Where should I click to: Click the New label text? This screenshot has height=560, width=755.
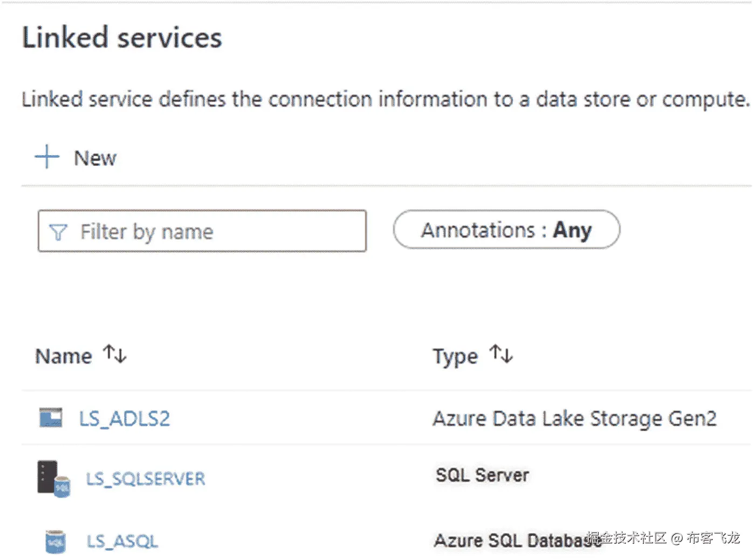point(95,158)
